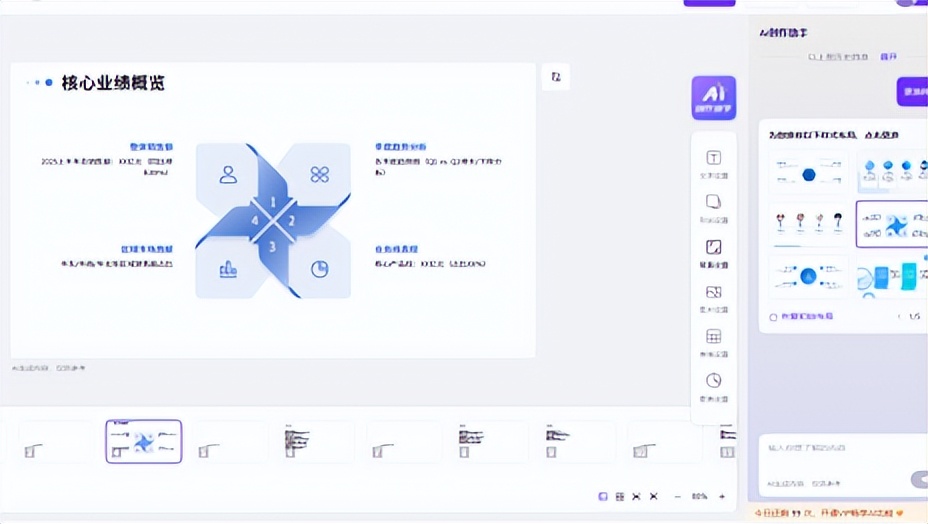Image resolution: width=928 pixels, height=524 pixels.
Task: Click the blue heading above bottom-right text block
Action: point(397,249)
